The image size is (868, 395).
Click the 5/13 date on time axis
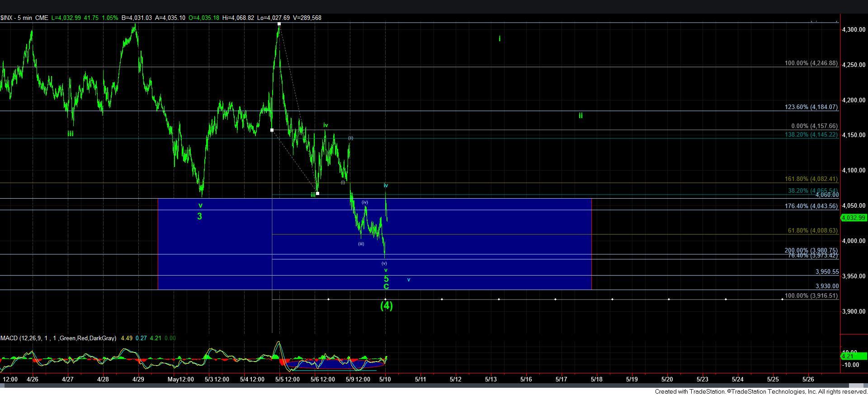491,380
